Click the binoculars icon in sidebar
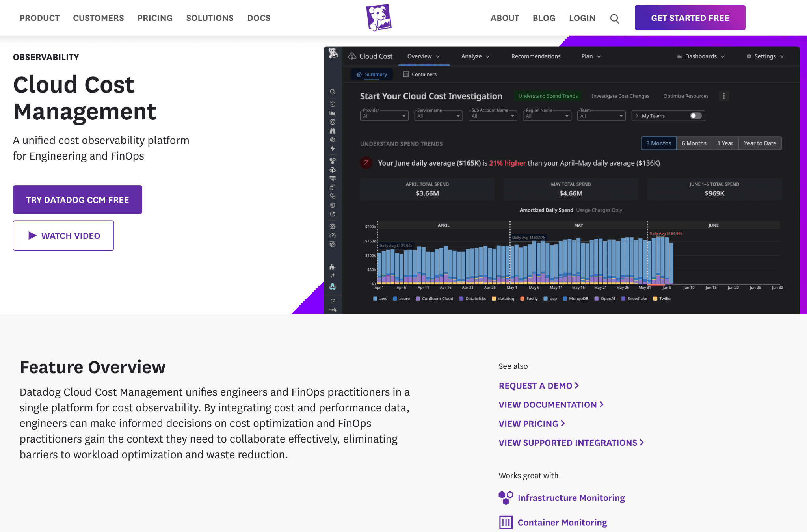Image resolution: width=807 pixels, height=532 pixels. click(x=333, y=131)
